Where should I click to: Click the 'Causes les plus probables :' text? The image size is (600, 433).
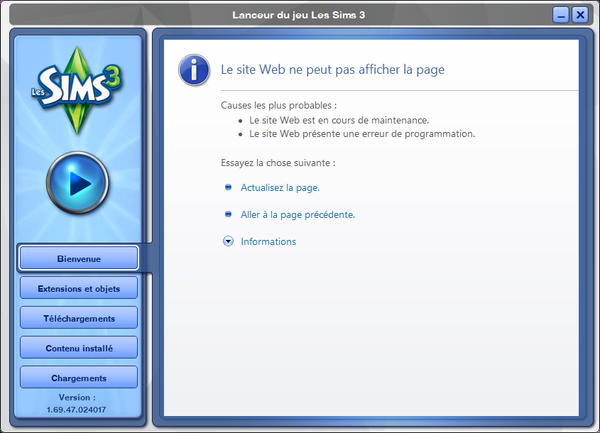[279, 105]
